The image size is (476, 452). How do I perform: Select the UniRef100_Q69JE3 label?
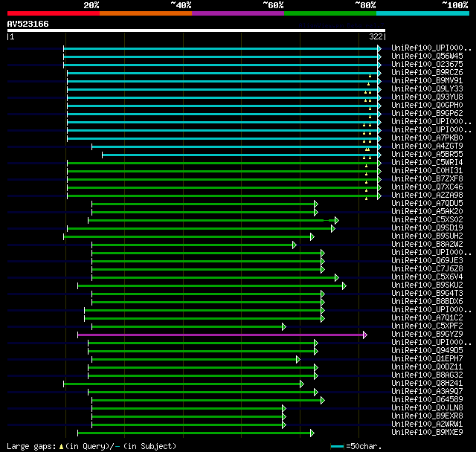pos(427,261)
